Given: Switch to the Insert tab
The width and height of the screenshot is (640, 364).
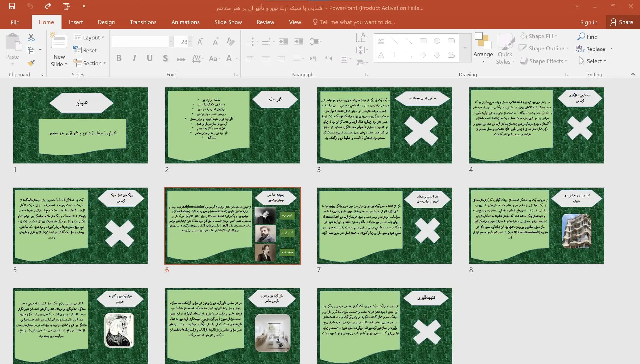Looking at the screenshot, I should pos(76,22).
